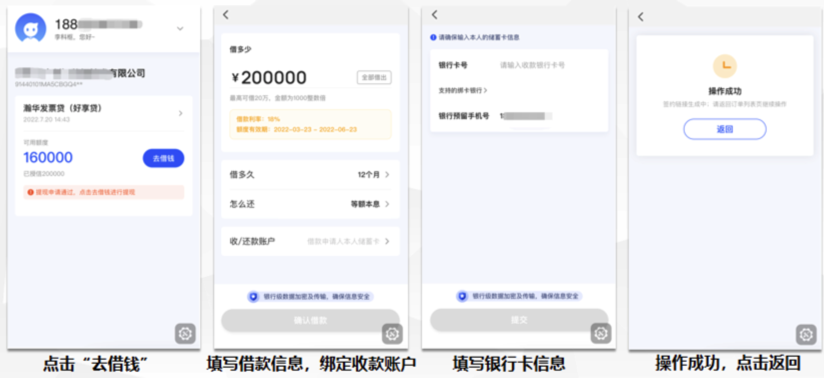This screenshot has height=378, width=824.
Task: Tap gear icon on the 提交 screen
Action: (601, 334)
